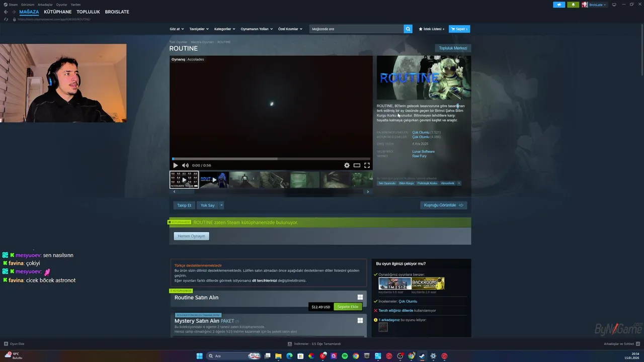644x362 pixels.
Task: Click the Topluluk Merkezi button
Action: coord(453,48)
